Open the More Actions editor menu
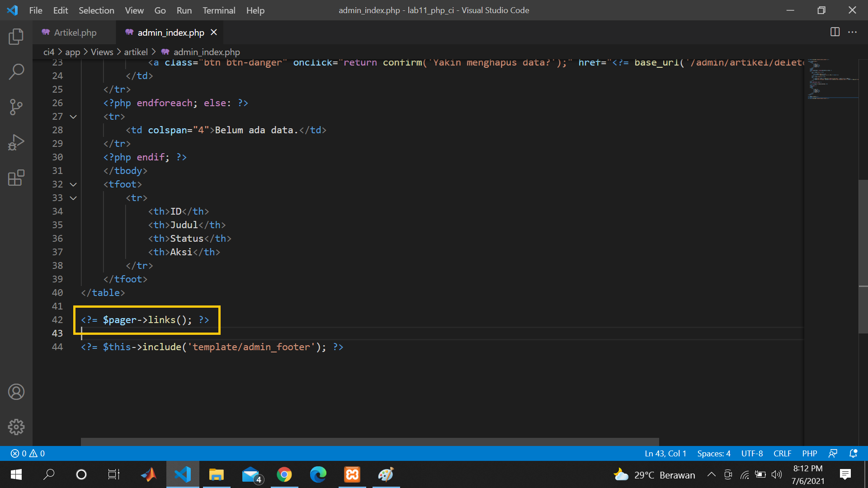 coord(853,32)
